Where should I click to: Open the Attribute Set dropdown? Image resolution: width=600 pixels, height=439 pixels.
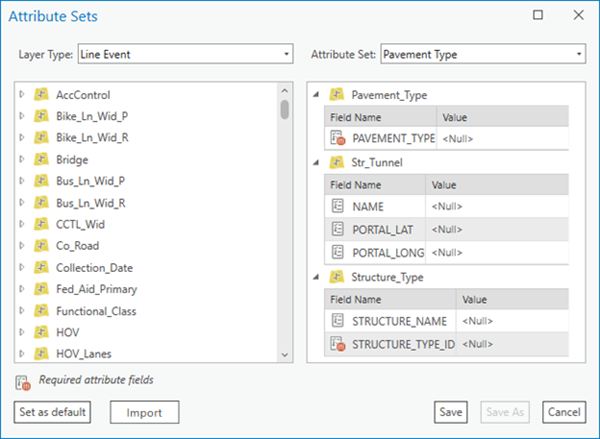483,54
